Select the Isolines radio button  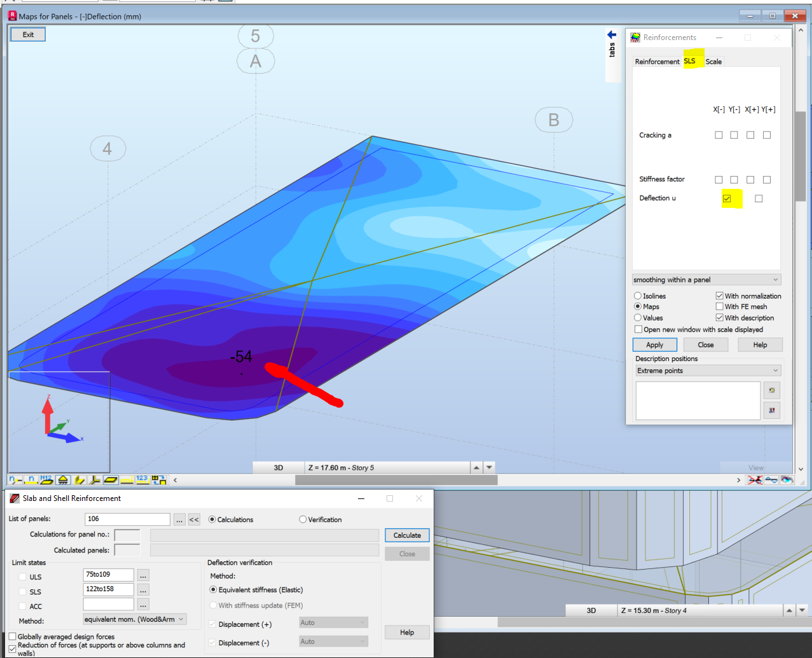click(638, 296)
